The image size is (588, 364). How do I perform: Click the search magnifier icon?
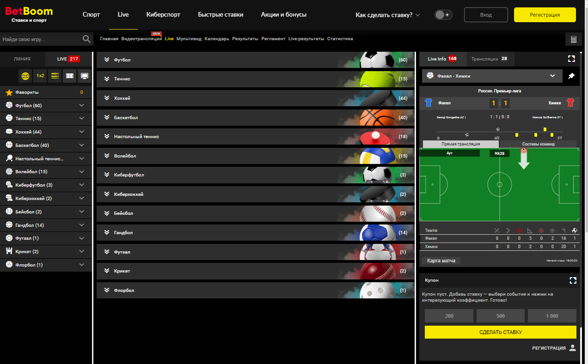pyautogui.click(x=86, y=39)
